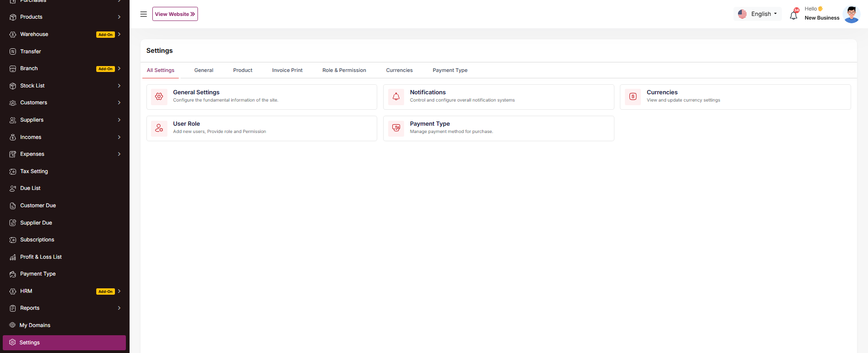The image size is (868, 353).
Task: Open My Domains in the sidebar
Action: pos(35,325)
